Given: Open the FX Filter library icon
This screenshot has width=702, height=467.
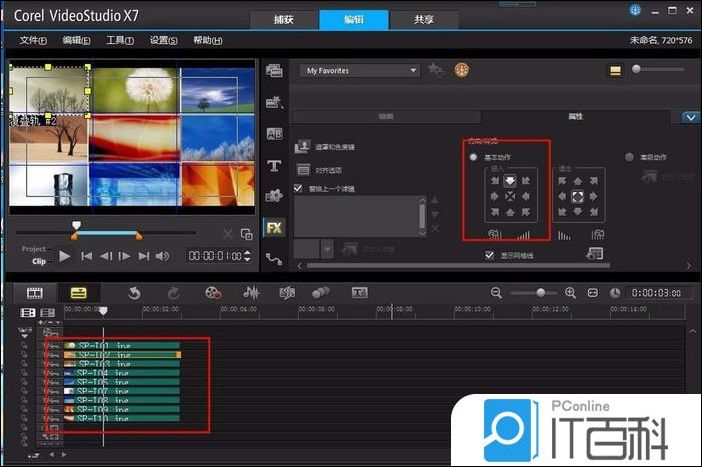Looking at the screenshot, I should click(x=274, y=227).
